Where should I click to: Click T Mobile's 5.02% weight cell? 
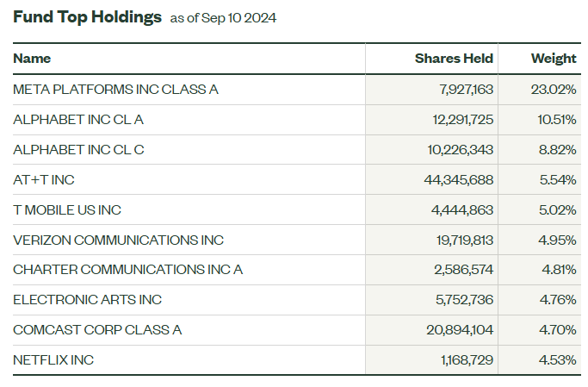tap(556, 209)
